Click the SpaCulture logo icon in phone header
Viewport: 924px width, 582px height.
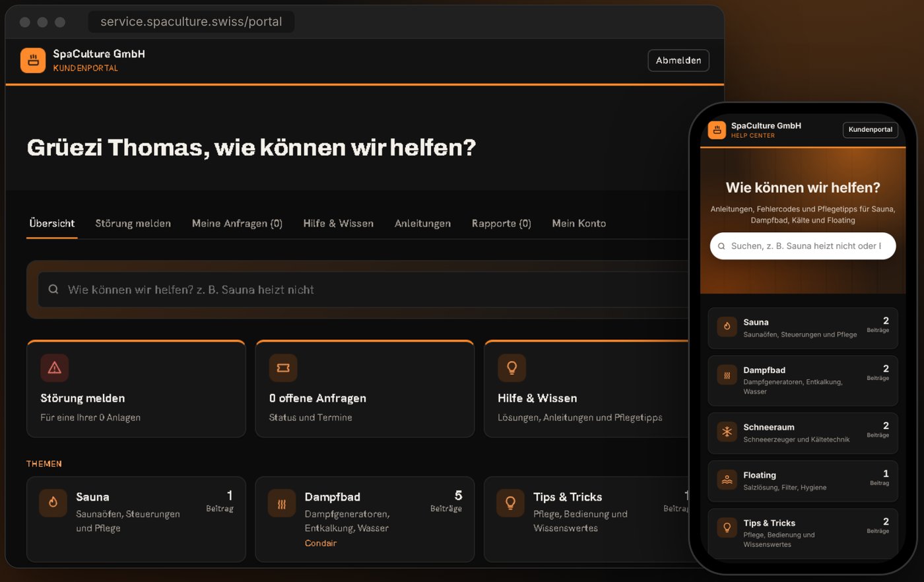[717, 130]
